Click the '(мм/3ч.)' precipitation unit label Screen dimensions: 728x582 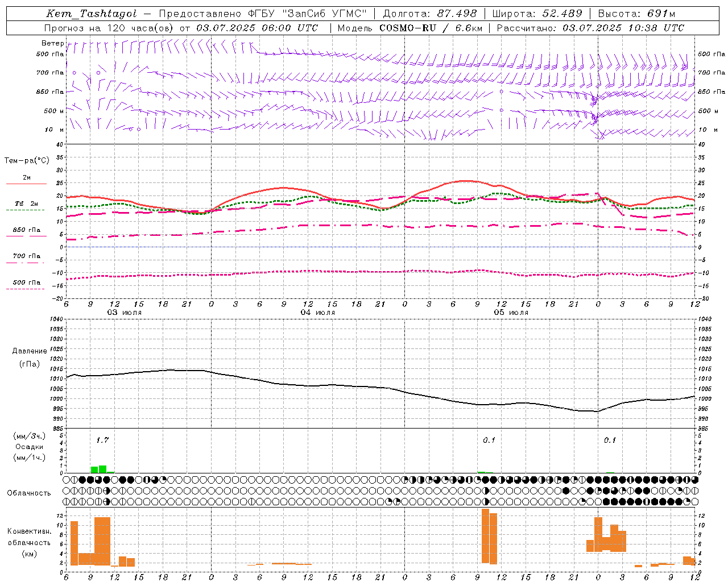coord(30,436)
